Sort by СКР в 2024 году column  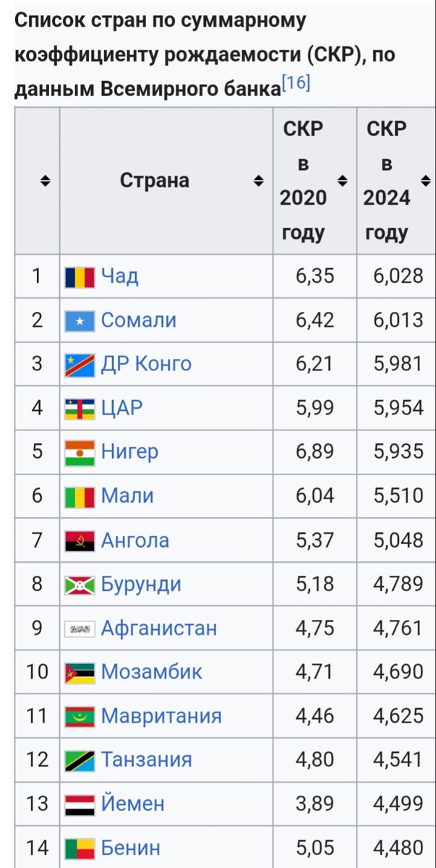426,181
